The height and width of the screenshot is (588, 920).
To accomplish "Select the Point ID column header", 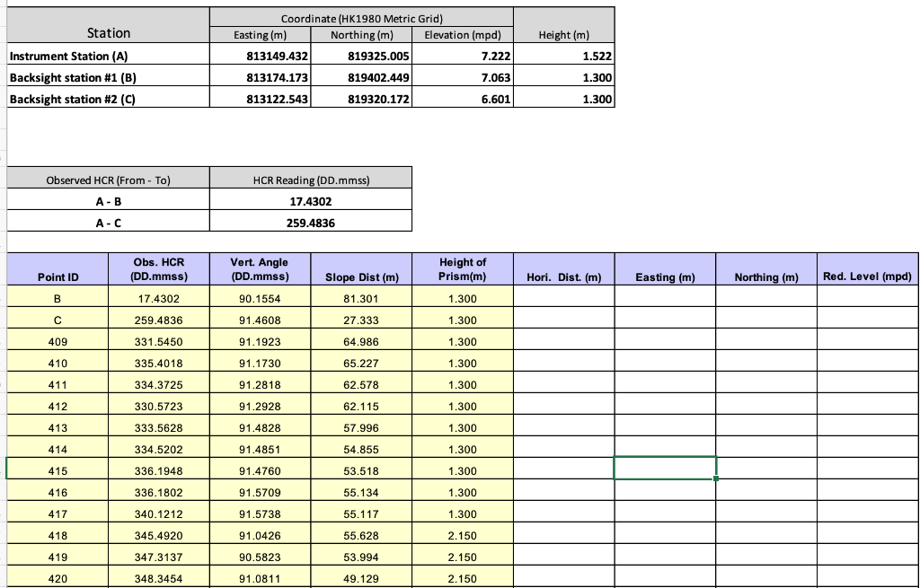I will point(57,269).
